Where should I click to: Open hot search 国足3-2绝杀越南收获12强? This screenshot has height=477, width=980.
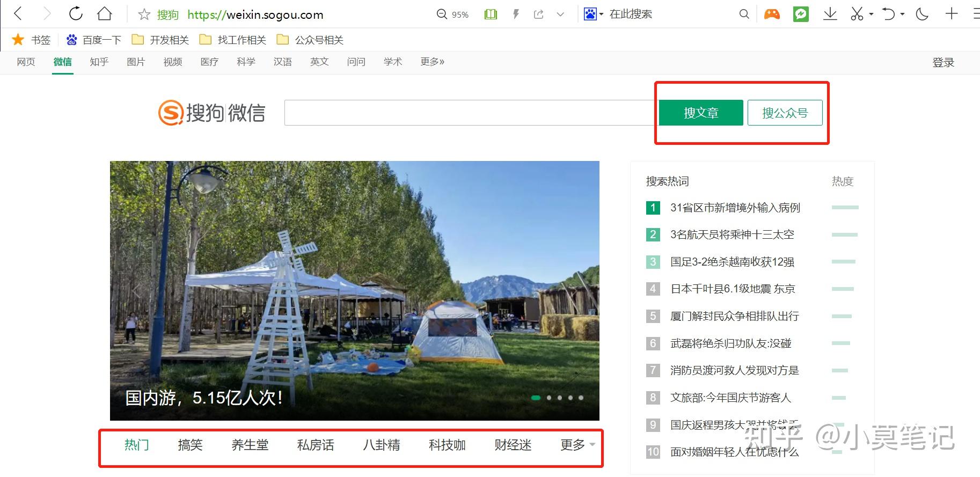732,262
